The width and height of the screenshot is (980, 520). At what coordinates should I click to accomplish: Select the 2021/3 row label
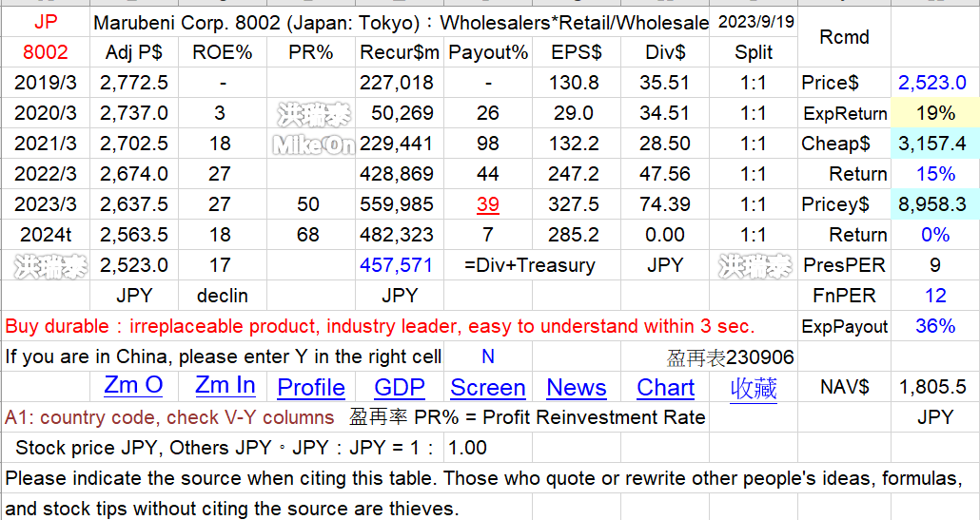click(x=45, y=144)
